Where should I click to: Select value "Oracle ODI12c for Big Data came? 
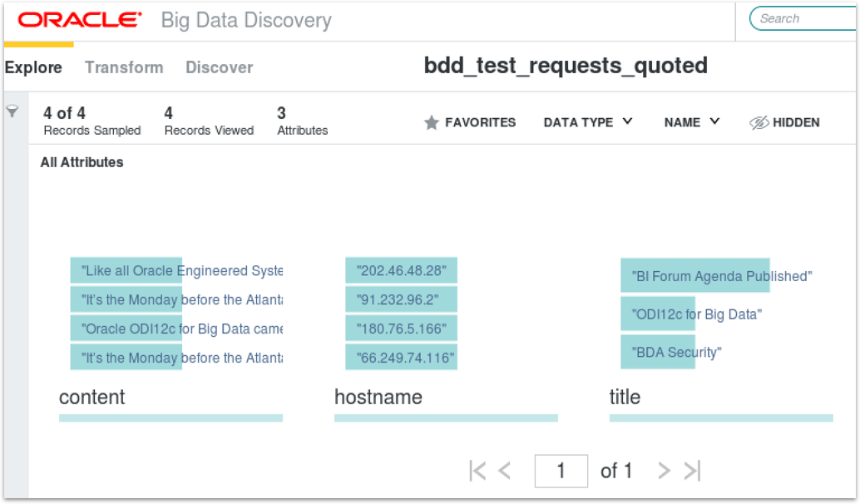(176, 329)
